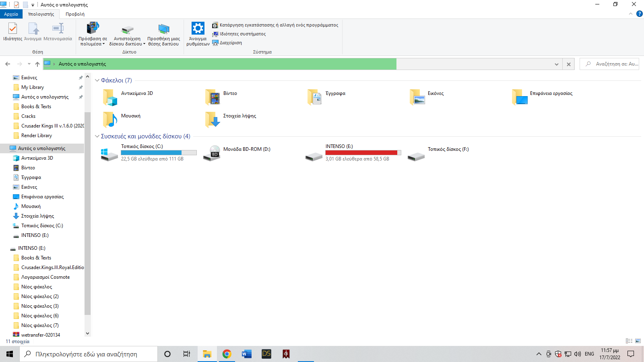Viewport: 644px width, 362px height.
Task: Open the Έγγραφα folder icon
Action: pos(314,97)
